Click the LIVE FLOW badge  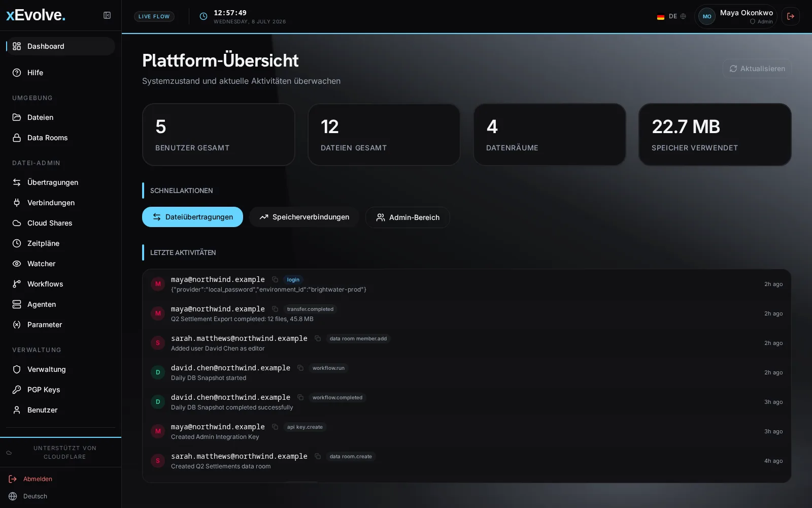pyautogui.click(x=154, y=16)
